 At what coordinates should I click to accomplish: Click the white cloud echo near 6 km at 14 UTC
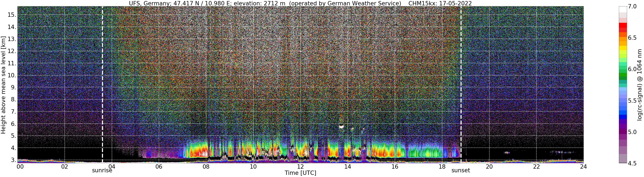click(x=341, y=127)
